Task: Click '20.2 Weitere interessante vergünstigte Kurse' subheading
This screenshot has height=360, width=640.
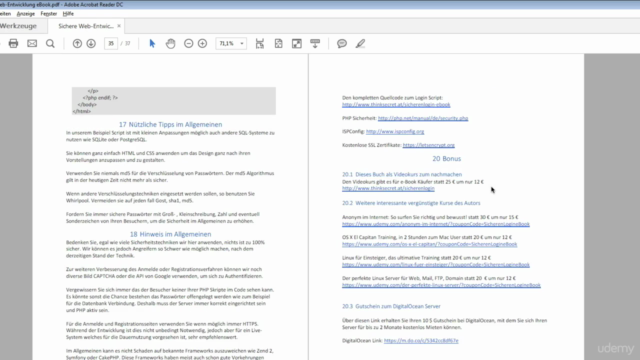Action: point(411,203)
